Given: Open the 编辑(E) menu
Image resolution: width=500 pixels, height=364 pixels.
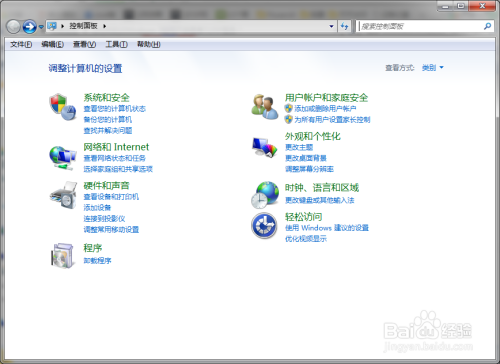Looking at the screenshot, I should point(53,44).
